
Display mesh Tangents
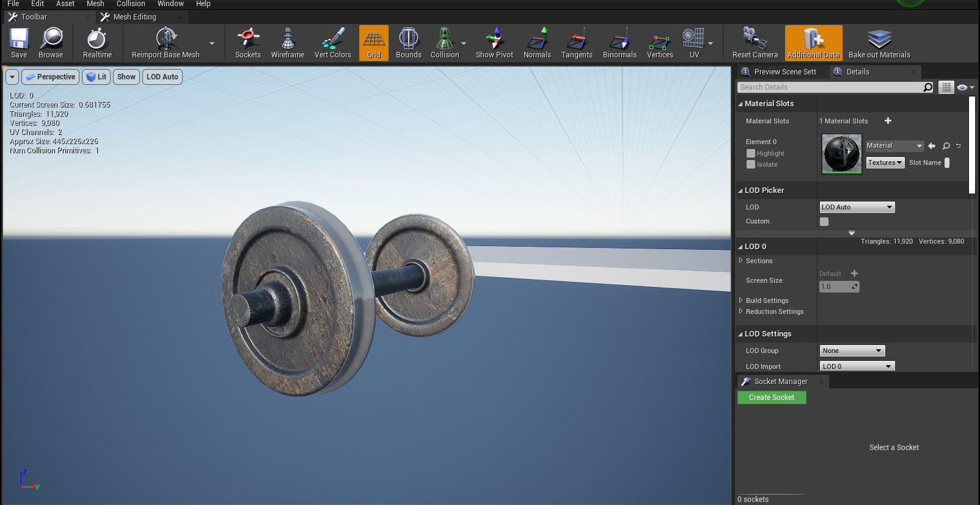pyautogui.click(x=577, y=43)
